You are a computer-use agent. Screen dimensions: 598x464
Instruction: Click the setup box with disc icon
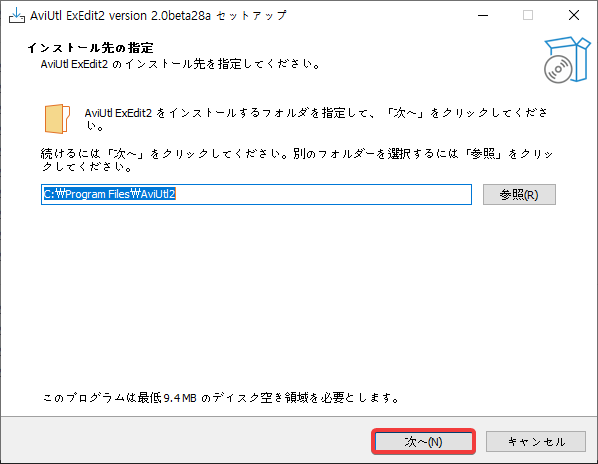pos(567,60)
